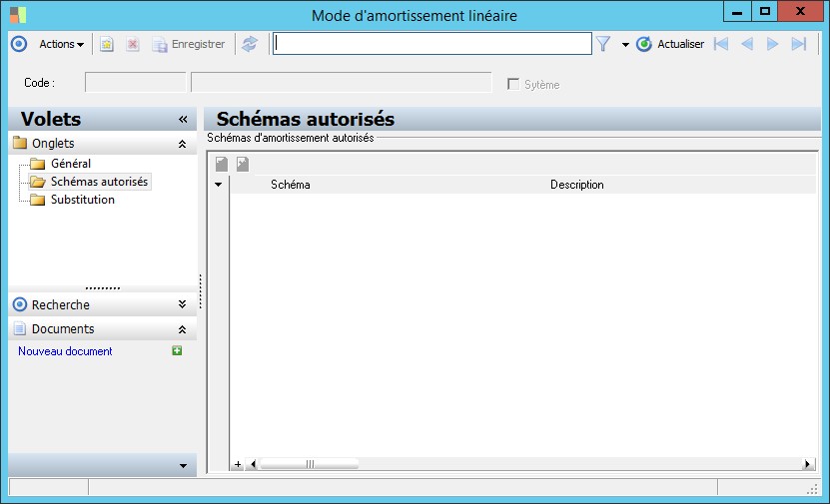Click the horizontal scrollbar left arrow

click(x=253, y=464)
